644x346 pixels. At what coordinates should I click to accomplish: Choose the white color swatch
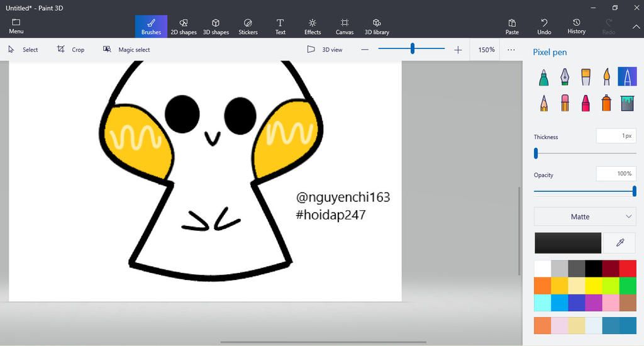click(543, 269)
